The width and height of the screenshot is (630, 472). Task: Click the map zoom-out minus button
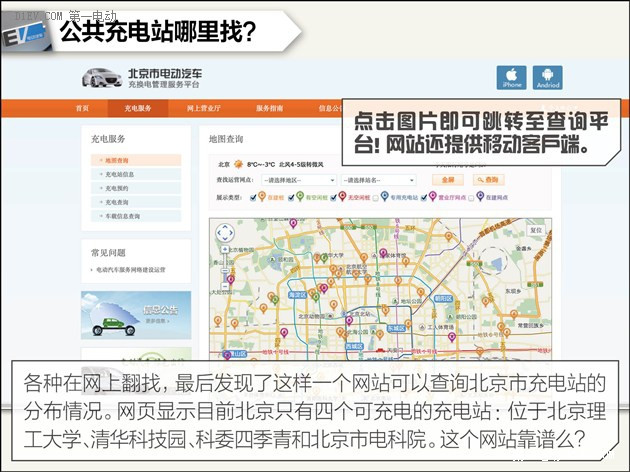pos(225,286)
